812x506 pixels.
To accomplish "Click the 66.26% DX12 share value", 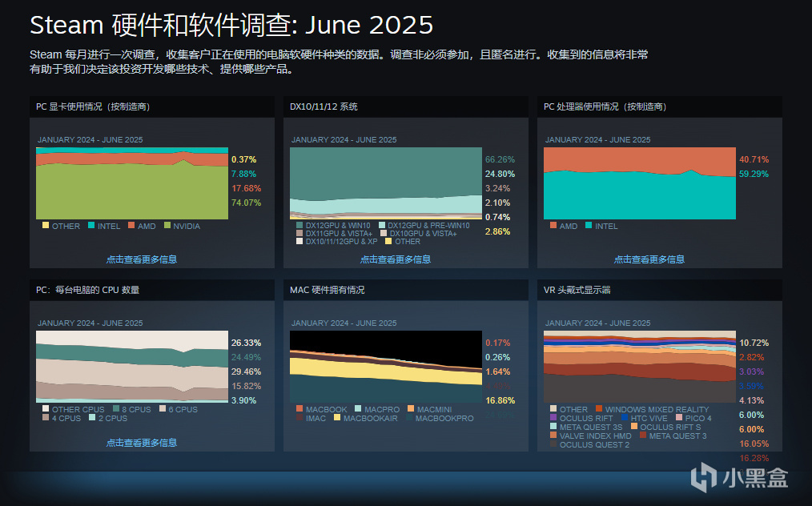I will pyautogui.click(x=500, y=159).
